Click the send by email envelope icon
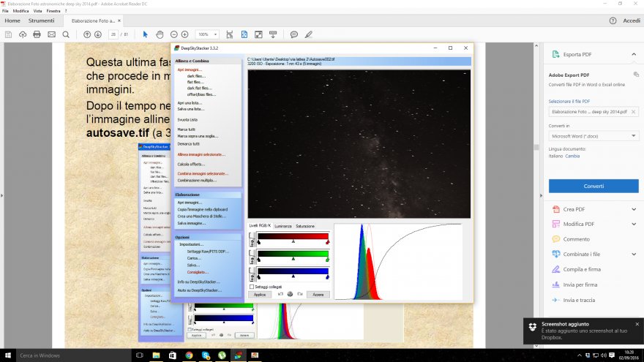Screen dimensions: 644x362 (51, 35)
